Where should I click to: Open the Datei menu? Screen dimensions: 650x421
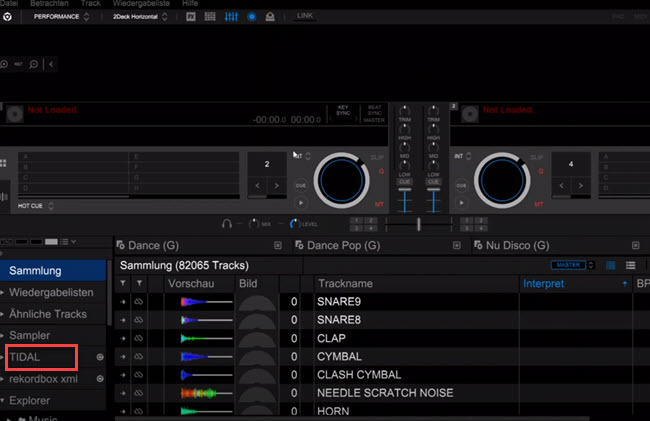pyautogui.click(x=9, y=3)
